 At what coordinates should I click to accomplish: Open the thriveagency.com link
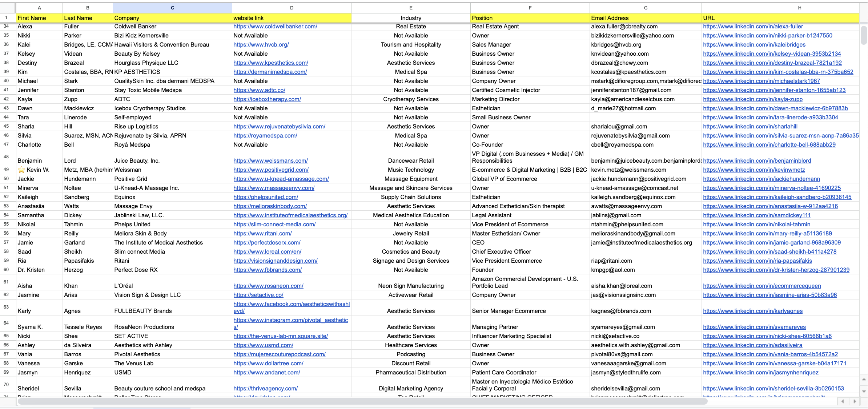(x=265, y=388)
